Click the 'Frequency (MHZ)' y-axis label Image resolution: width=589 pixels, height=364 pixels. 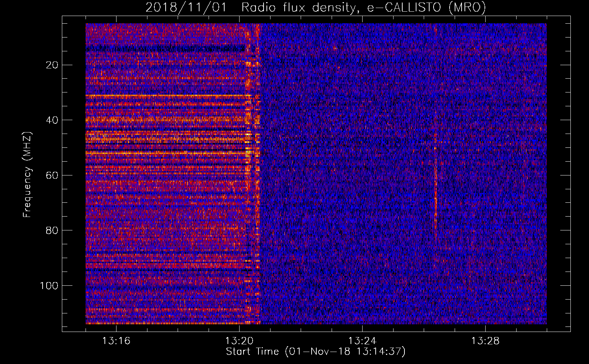pos(27,174)
